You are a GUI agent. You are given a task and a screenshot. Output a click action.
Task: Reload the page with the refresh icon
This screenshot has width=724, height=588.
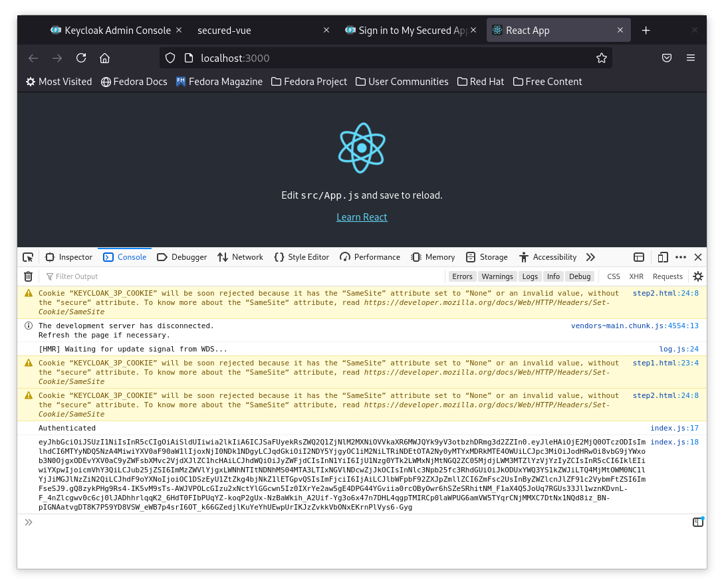tap(81, 58)
